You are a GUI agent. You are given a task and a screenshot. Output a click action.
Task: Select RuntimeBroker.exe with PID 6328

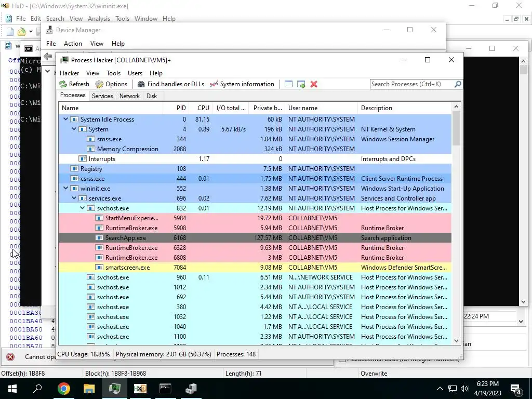(x=255, y=248)
